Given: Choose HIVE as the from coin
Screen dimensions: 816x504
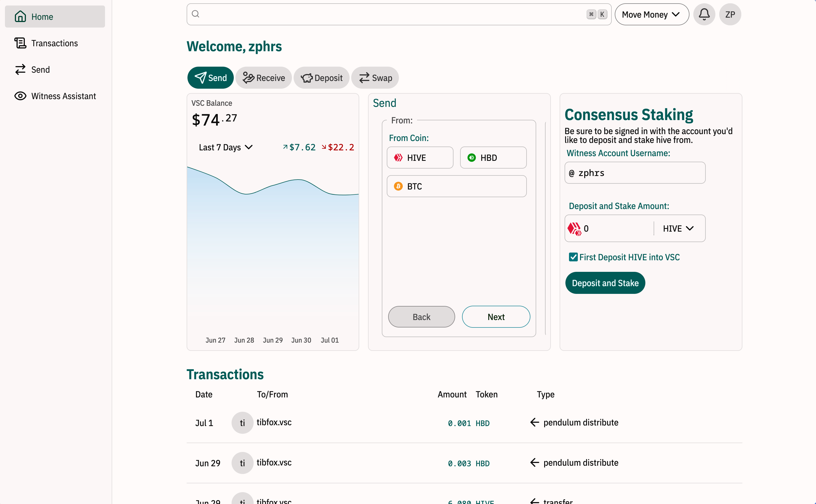Looking at the screenshot, I should click(x=420, y=158).
